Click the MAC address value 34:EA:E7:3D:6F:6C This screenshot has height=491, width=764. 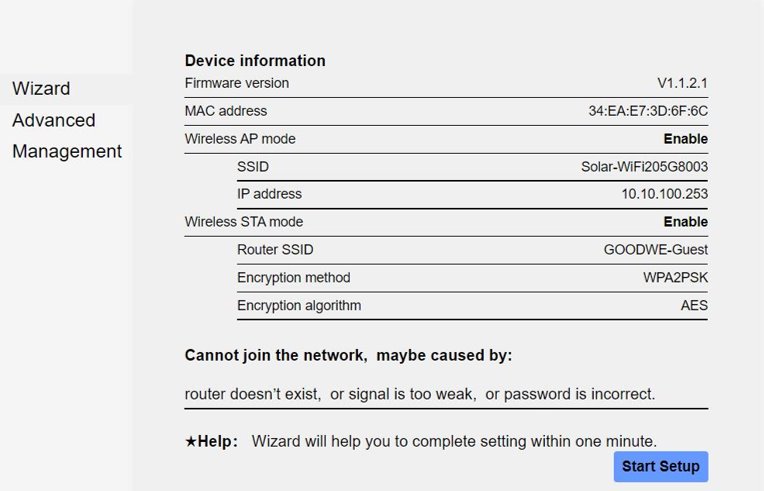coord(648,111)
